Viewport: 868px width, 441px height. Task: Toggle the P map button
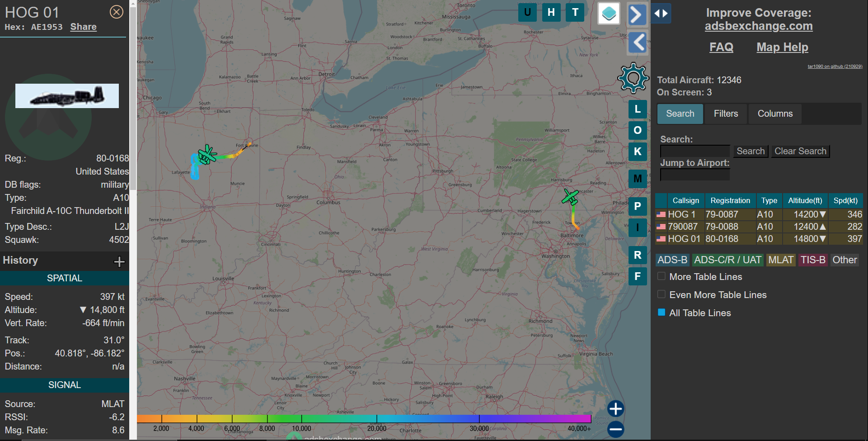(x=638, y=206)
